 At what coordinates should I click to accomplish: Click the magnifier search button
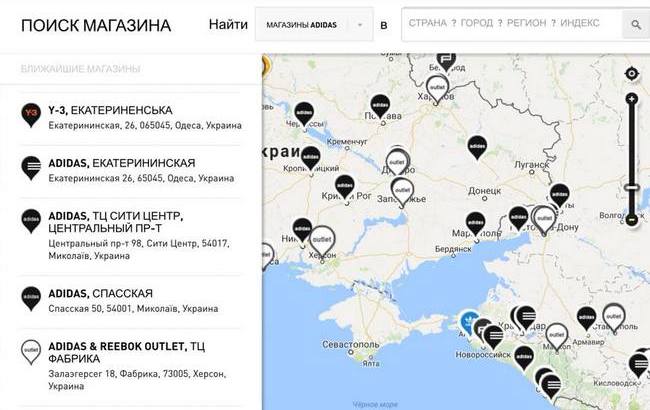[x=635, y=24]
